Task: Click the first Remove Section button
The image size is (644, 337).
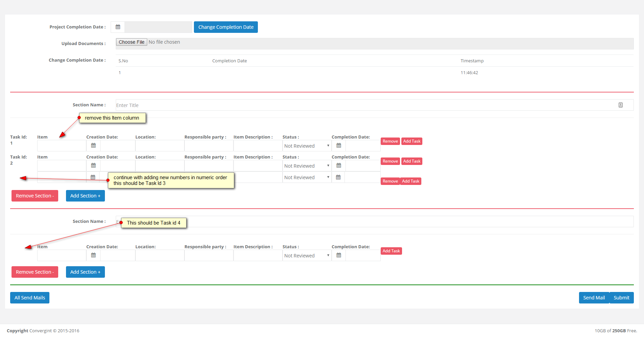Action: [35, 196]
